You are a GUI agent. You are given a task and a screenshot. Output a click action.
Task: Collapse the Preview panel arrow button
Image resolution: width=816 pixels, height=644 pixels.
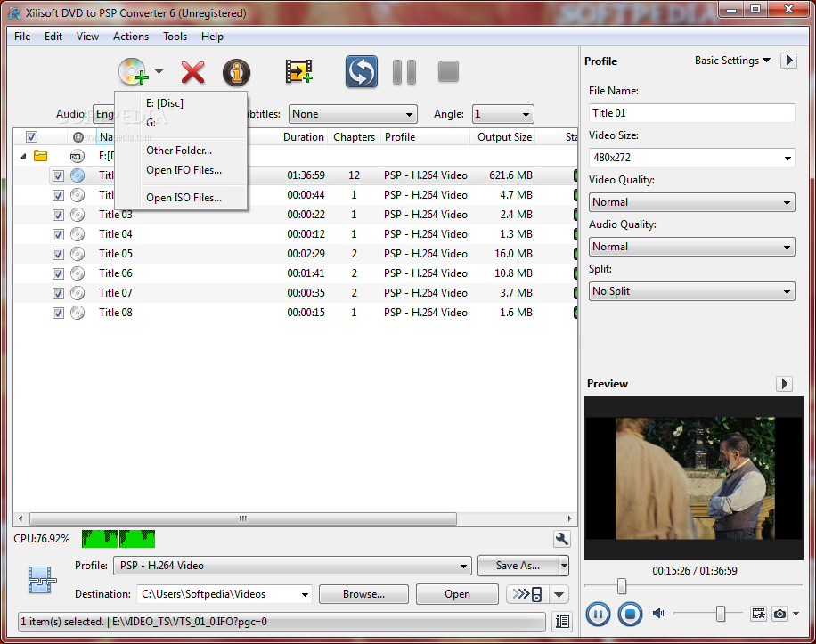point(784,384)
